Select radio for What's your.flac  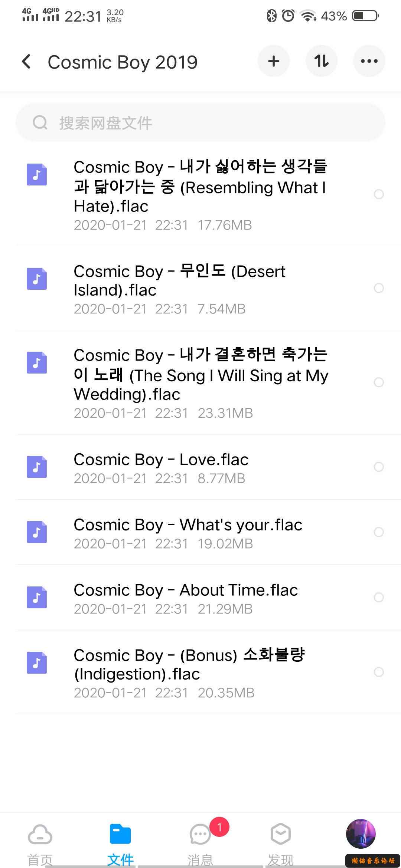(x=379, y=532)
